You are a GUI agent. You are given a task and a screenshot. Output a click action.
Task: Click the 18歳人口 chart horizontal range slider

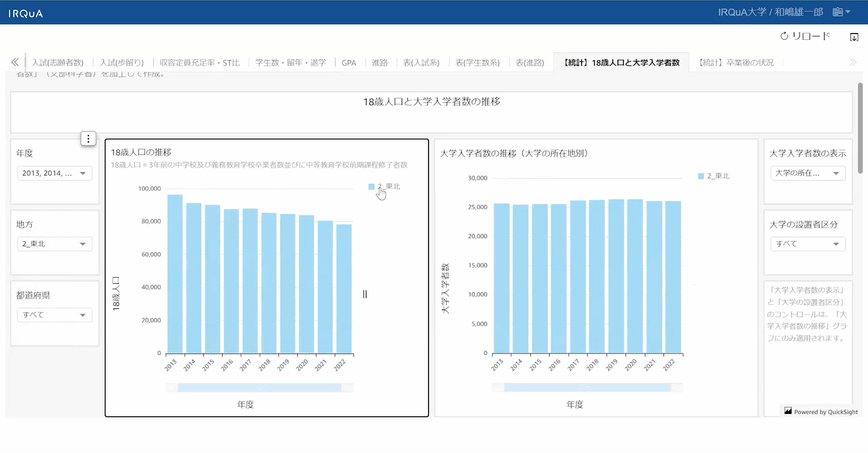tap(259, 387)
